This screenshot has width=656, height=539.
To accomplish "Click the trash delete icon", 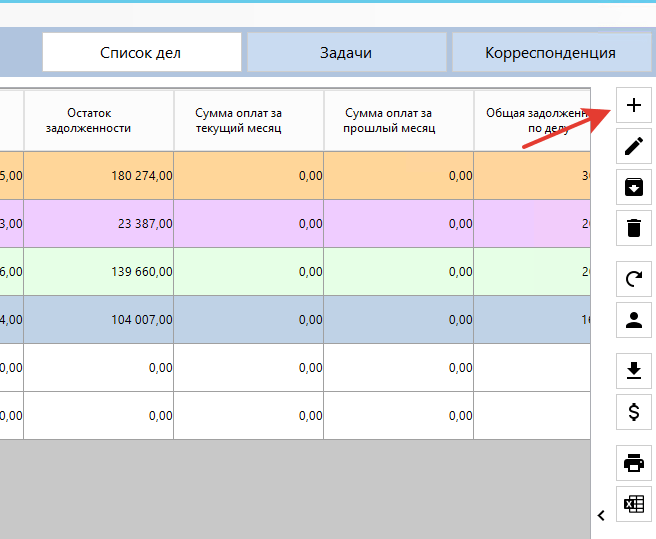I will (x=634, y=228).
